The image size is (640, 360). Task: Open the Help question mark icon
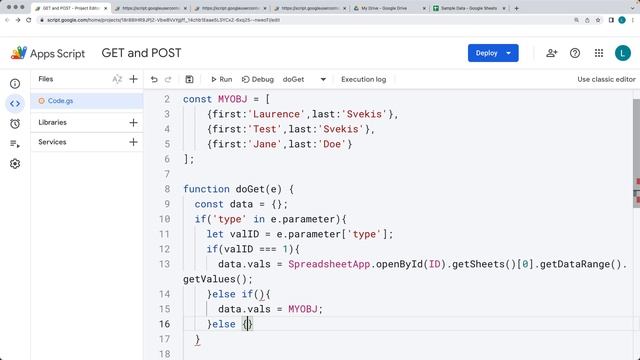pyautogui.click(x=575, y=53)
